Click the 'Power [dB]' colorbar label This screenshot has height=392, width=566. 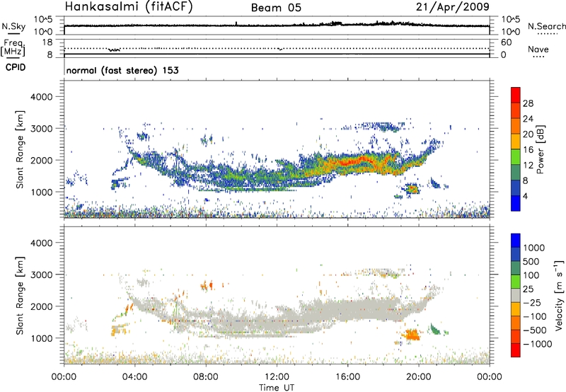click(x=540, y=149)
